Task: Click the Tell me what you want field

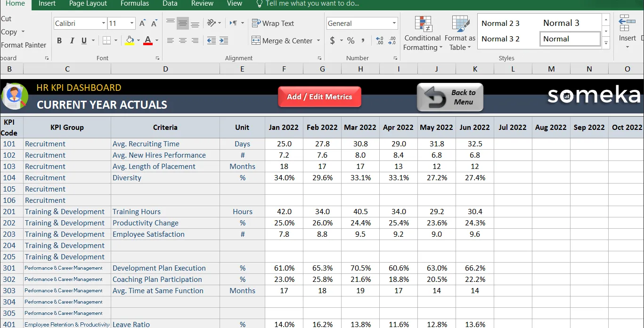Action: [x=312, y=4]
